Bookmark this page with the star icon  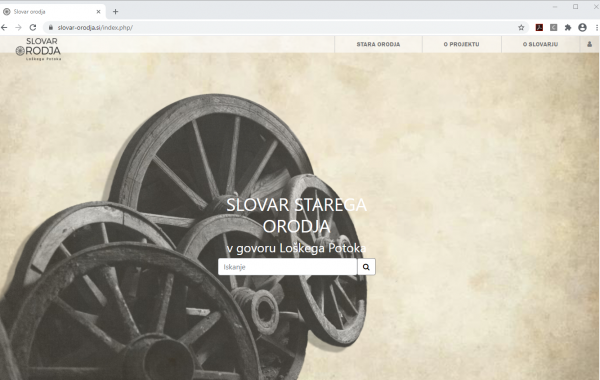[521, 28]
